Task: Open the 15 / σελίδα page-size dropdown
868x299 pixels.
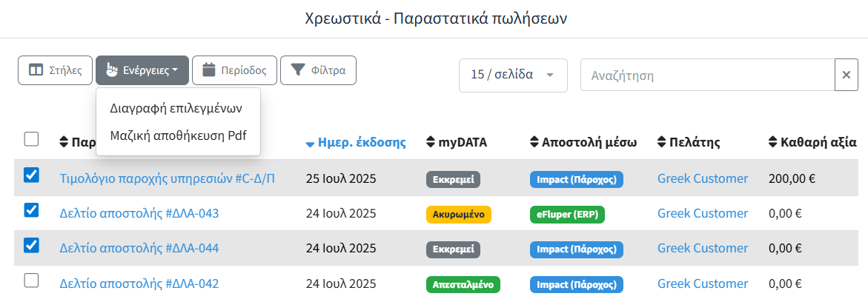Action: click(x=513, y=75)
